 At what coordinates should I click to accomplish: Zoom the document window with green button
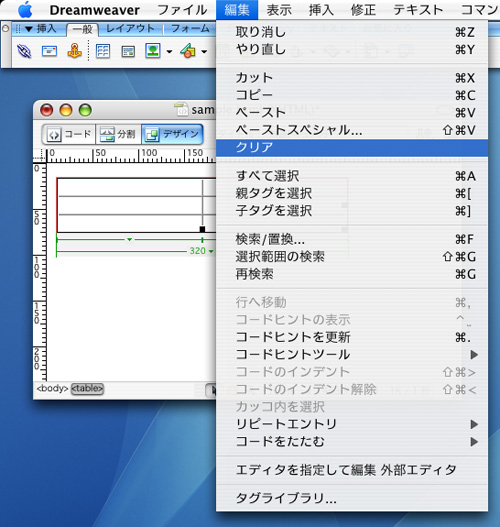(x=85, y=110)
